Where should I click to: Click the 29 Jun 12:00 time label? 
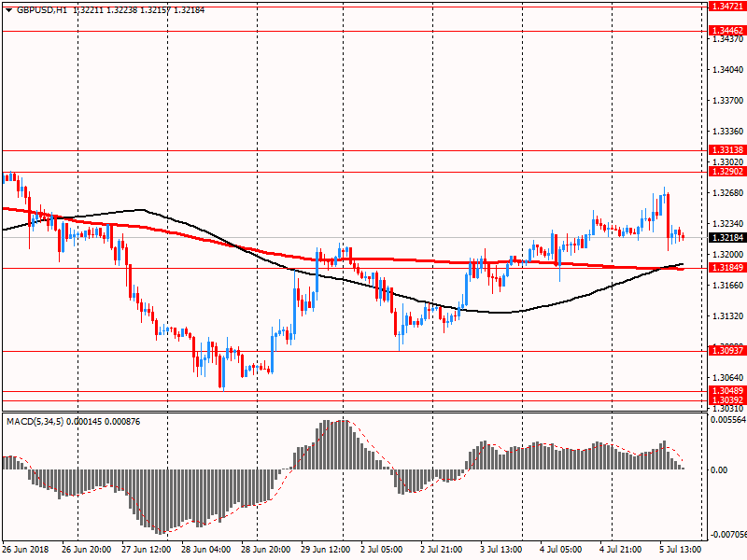(325, 550)
